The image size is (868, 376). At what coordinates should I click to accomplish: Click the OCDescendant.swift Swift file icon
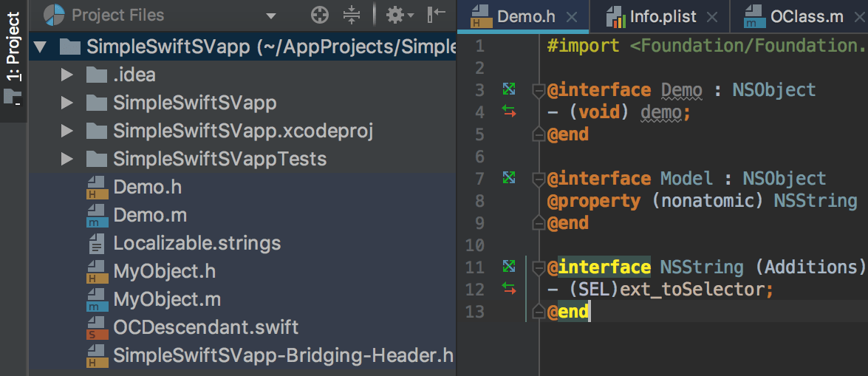[x=97, y=329]
